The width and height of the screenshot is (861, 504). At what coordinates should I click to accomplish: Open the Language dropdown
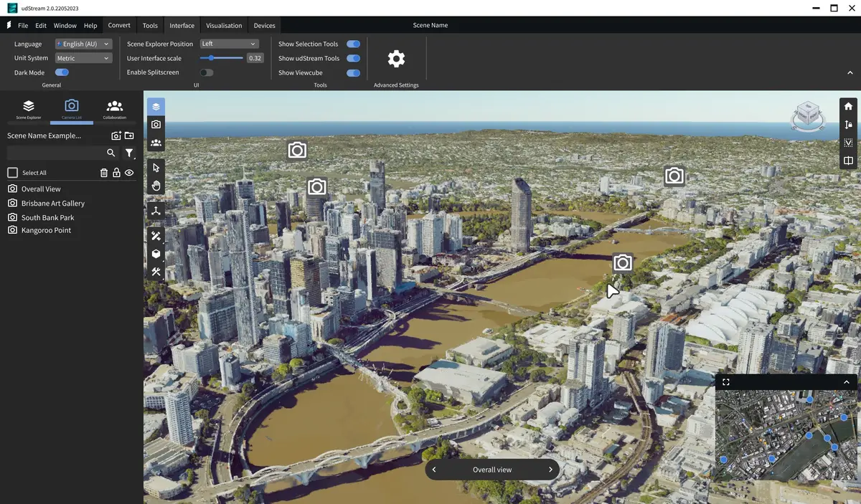pyautogui.click(x=84, y=44)
